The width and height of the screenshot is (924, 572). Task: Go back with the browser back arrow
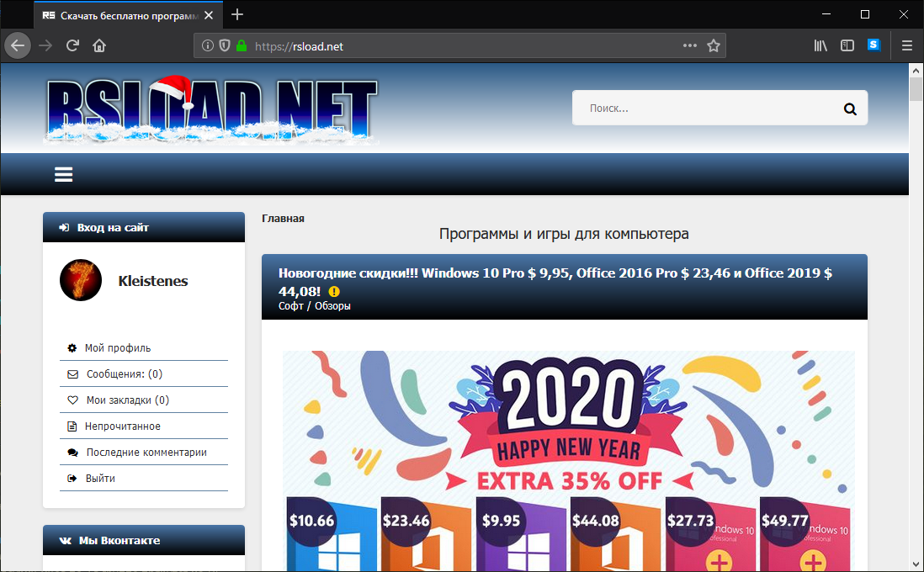[x=18, y=45]
